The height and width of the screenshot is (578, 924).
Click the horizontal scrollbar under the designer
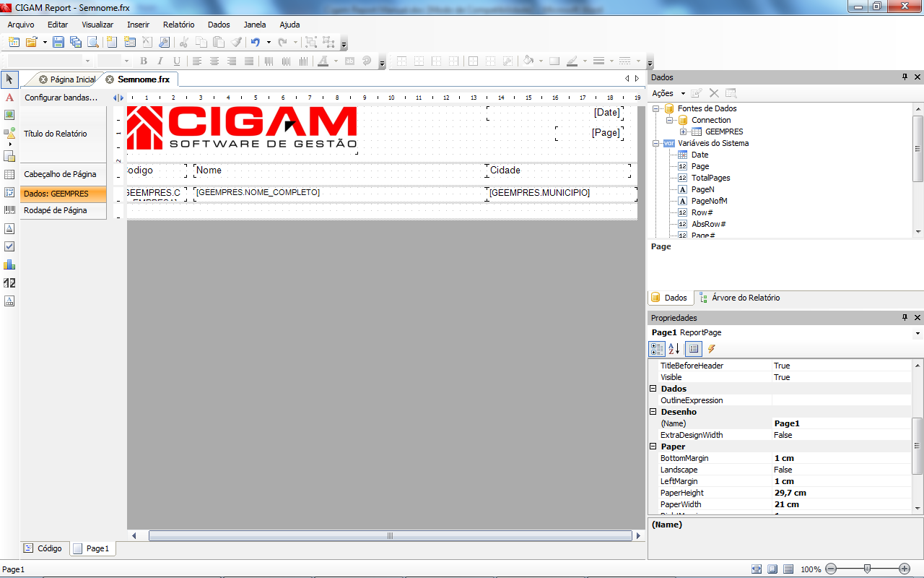coord(390,536)
